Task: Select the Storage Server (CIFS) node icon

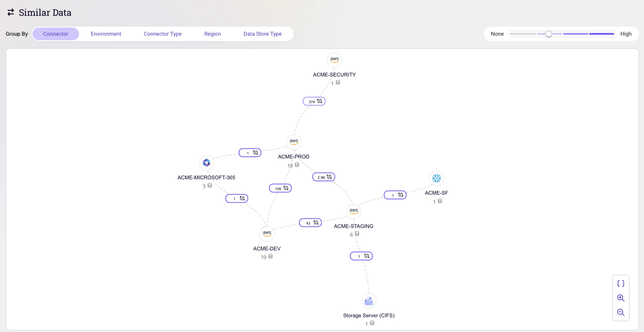Action: [368, 301]
